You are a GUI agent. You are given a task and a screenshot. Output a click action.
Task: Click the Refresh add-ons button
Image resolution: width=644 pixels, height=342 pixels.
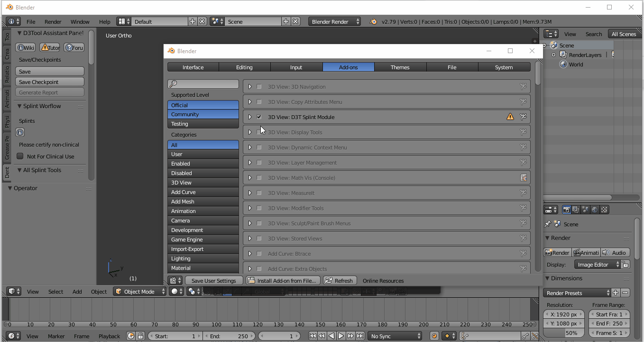340,280
